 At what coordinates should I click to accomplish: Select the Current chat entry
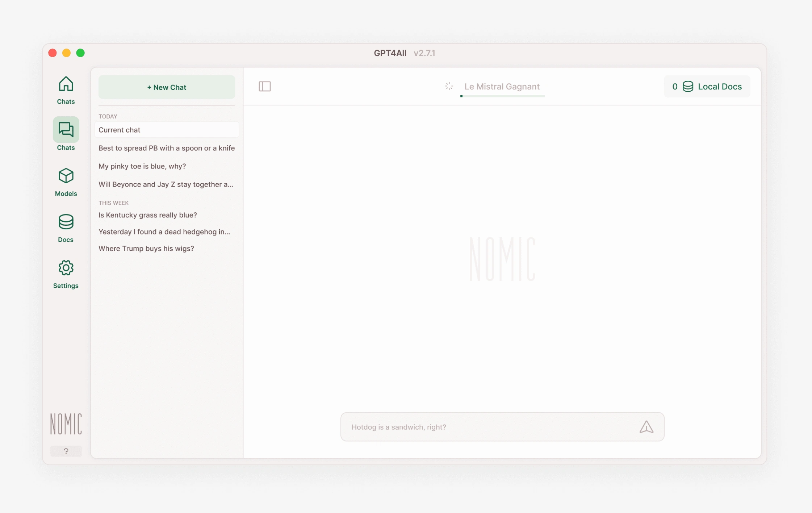point(167,130)
